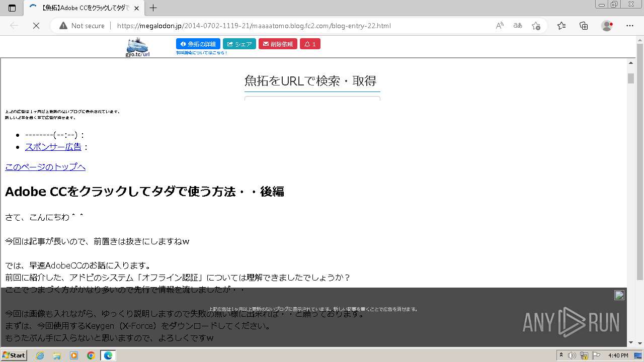Click the 魚拓をURLで検索・取得 heading
Screen dimensions: 644x362
[310, 81]
